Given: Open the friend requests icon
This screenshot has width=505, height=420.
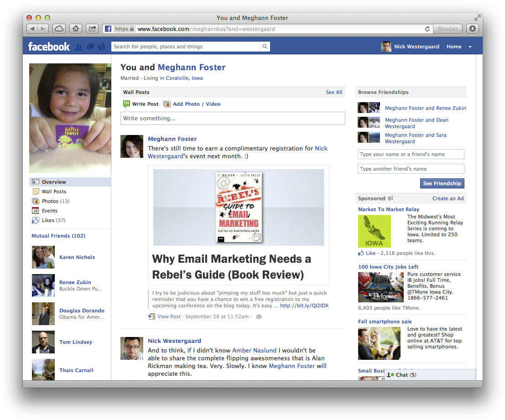Looking at the screenshot, I should [79, 46].
